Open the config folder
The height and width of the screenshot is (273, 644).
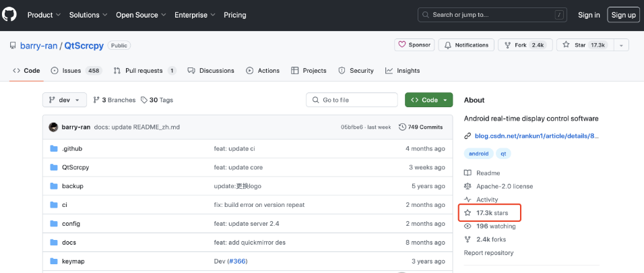(x=71, y=224)
